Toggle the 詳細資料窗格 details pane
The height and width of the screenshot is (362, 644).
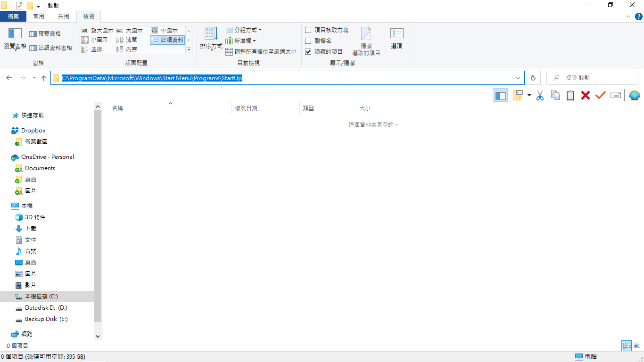pyautogui.click(x=51, y=48)
